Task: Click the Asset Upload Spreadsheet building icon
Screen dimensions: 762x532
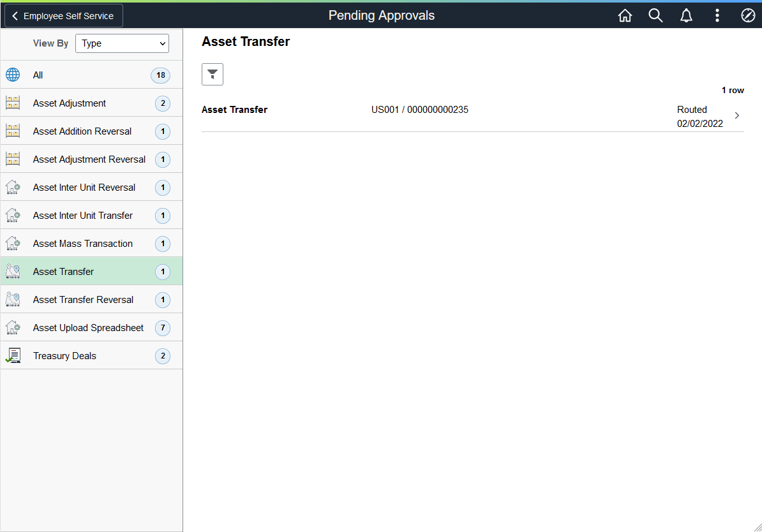Action: click(x=13, y=327)
